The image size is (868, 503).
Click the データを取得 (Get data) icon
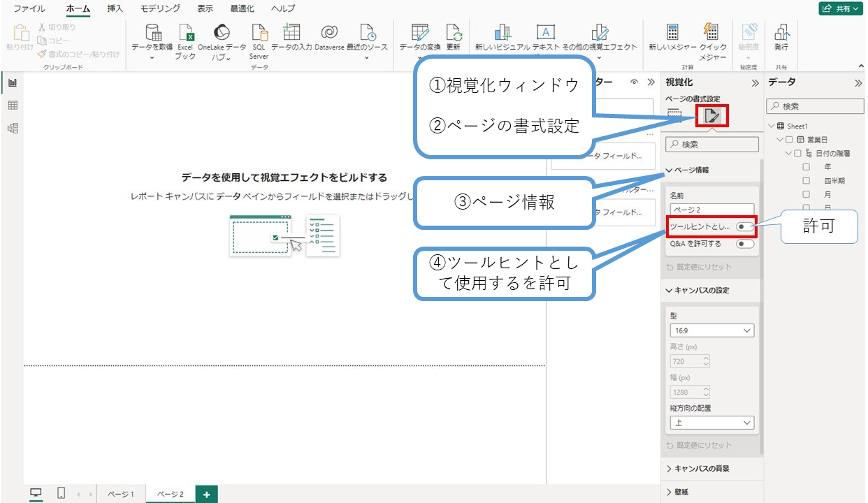[152, 34]
